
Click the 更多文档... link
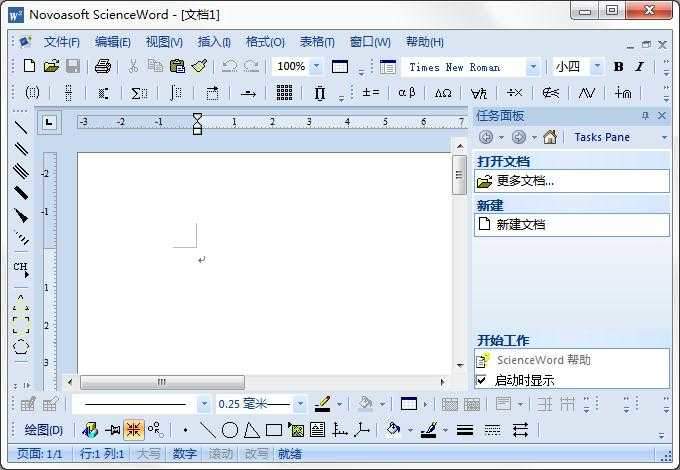coord(525,181)
